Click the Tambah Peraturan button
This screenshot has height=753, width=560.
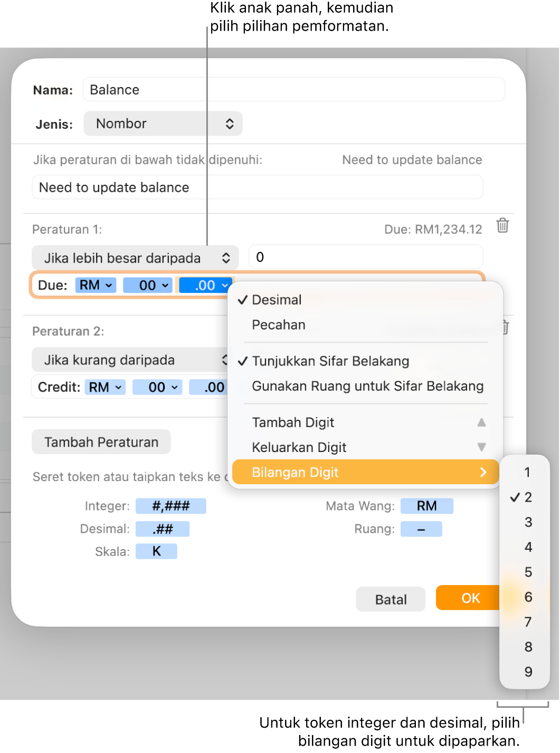click(x=101, y=442)
